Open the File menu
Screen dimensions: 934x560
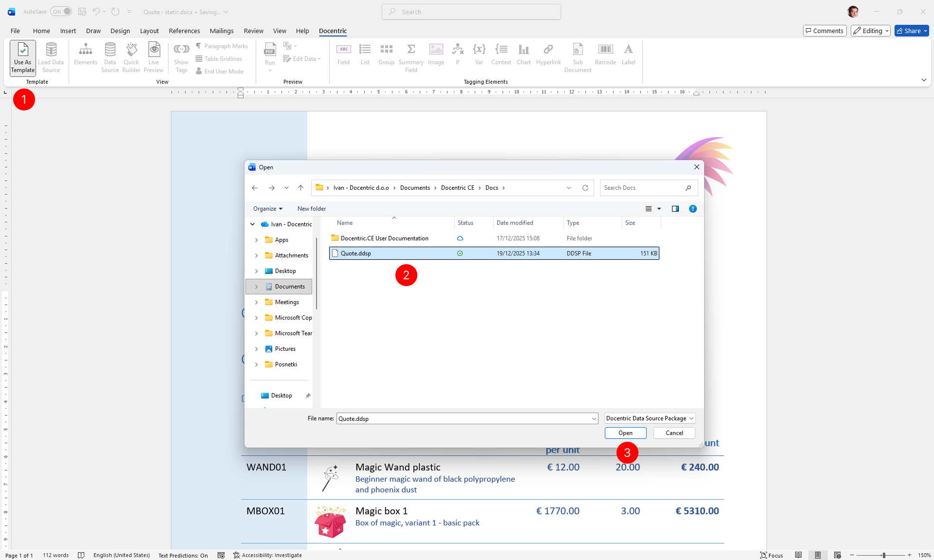click(x=16, y=31)
